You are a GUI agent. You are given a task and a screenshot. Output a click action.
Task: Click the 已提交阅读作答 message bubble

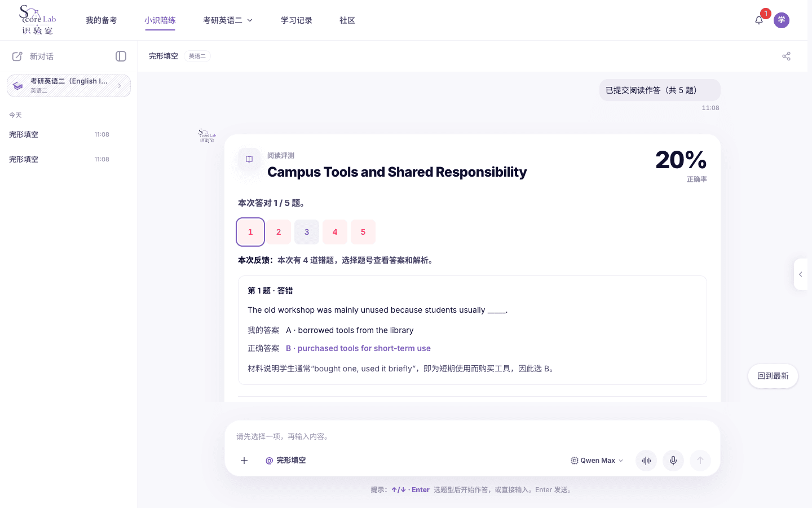point(660,90)
